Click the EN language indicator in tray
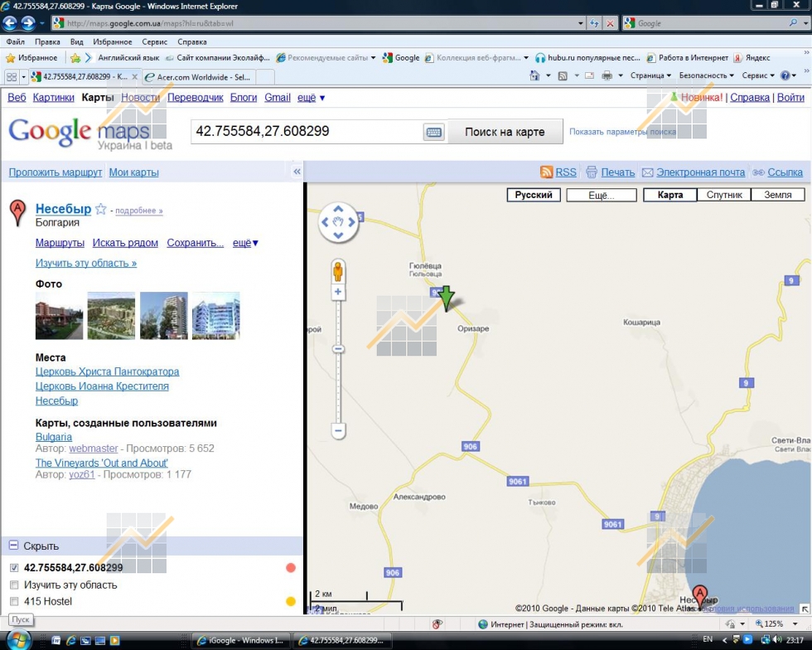 coord(708,639)
